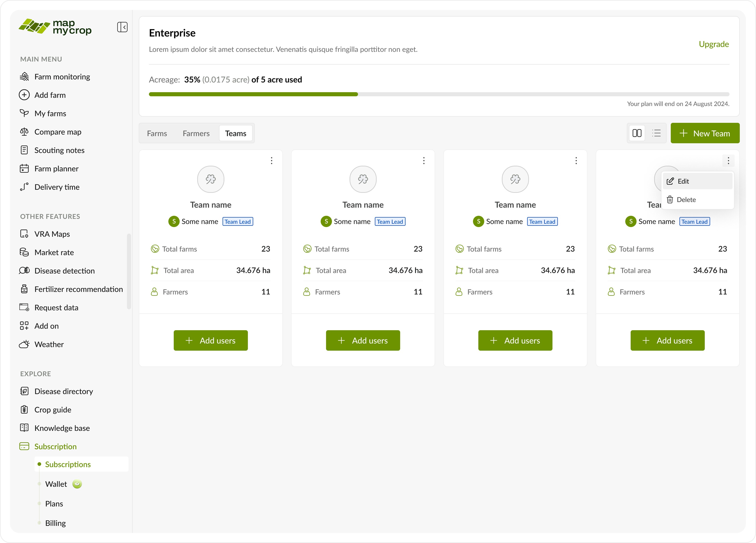The height and width of the screenshot is (543, 756).
Task: Click the Upgrade plan link
Action: tap(713, 44)
